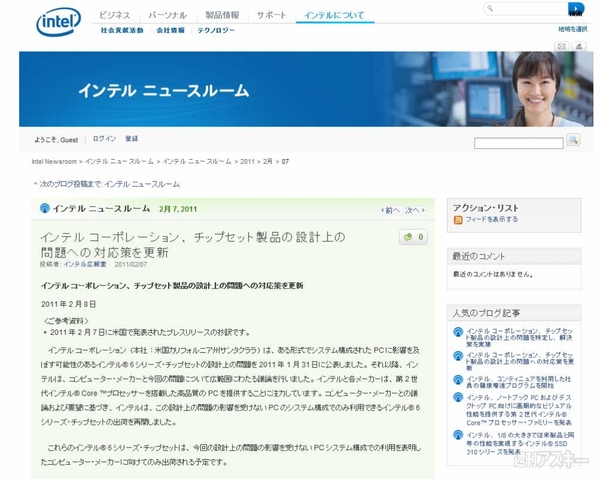Open the 製品情報 menu
Screen dimensions: 600x479
[222, 15]
